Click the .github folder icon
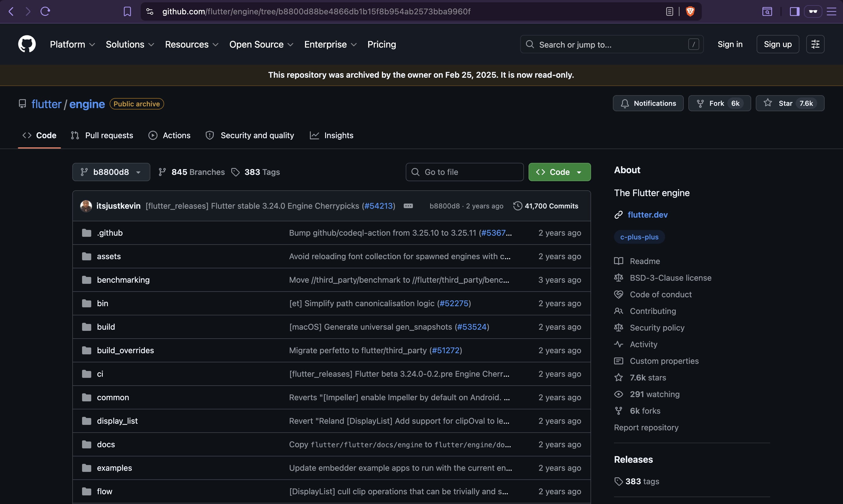This screenshot has height=504, width=843. [x=87, y=233]
